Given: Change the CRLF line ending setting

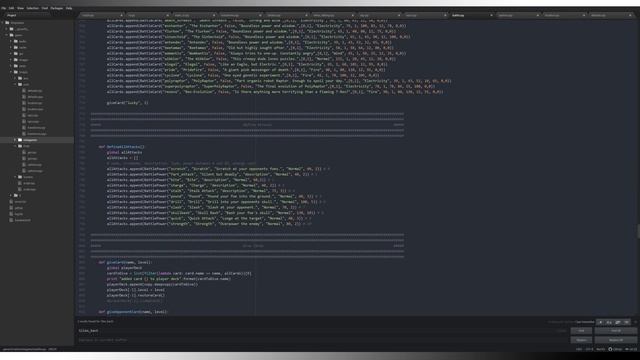Looking at the screenshot, I should 579,349.
